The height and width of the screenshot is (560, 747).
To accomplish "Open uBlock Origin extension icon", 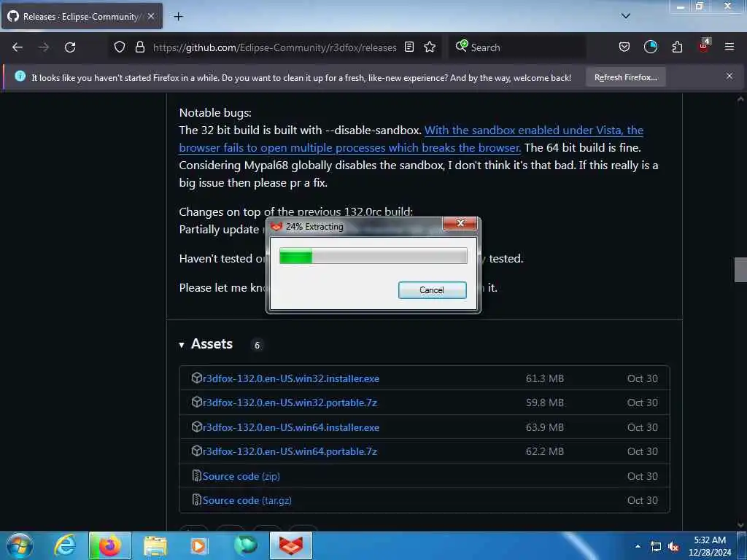I will [x=704, y=46].
